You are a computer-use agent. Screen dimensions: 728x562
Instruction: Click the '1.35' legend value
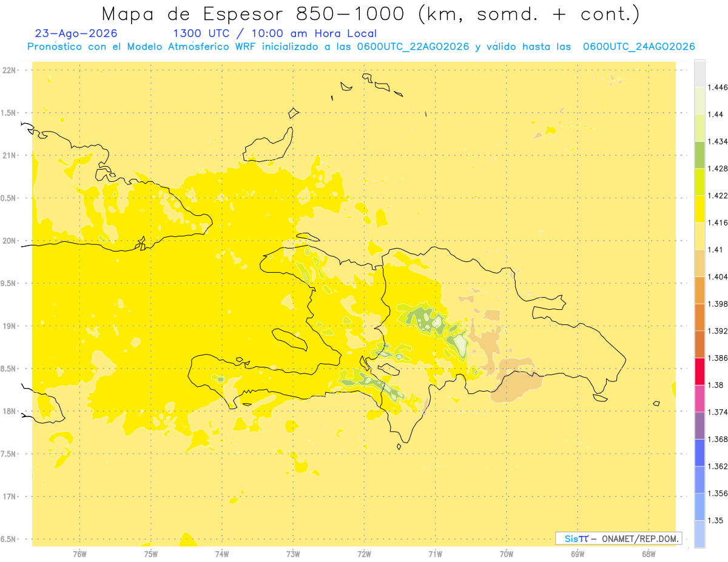pos(716,520)
